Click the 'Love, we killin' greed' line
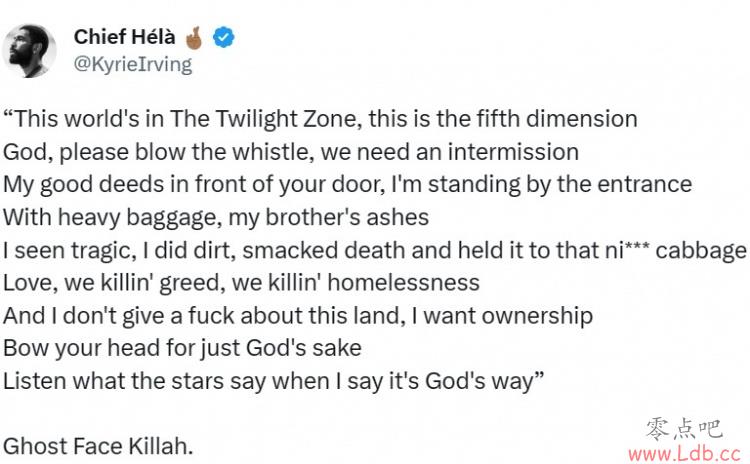Image resolution: width=750 pixels, height=464 pixels. click(241, 283)
